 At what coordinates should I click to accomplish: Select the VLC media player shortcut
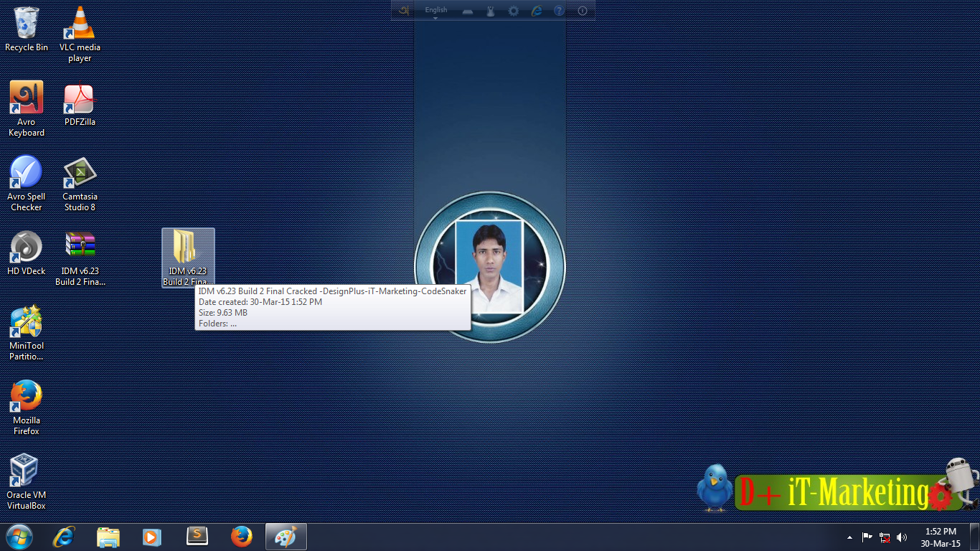coord(80,34)
